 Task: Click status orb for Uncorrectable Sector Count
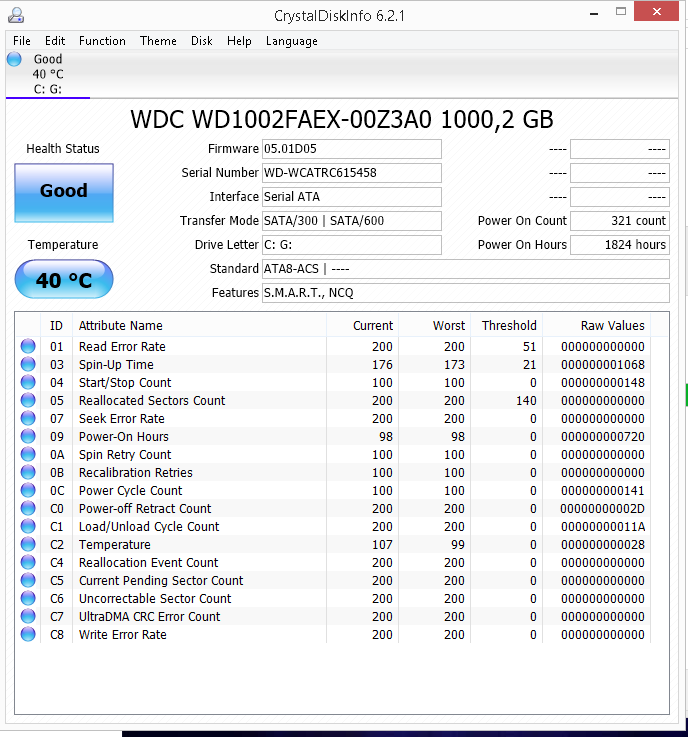tap(28, 598)
